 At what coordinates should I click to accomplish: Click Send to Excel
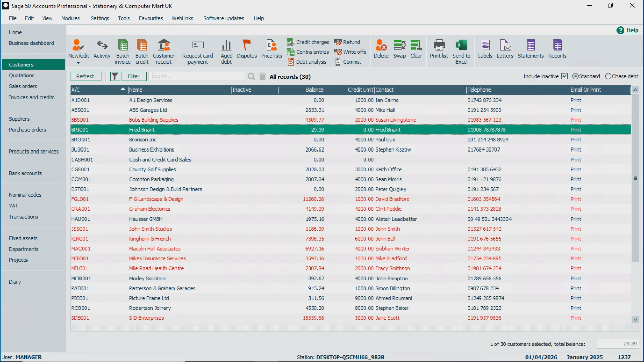click(x=462, y=52)
